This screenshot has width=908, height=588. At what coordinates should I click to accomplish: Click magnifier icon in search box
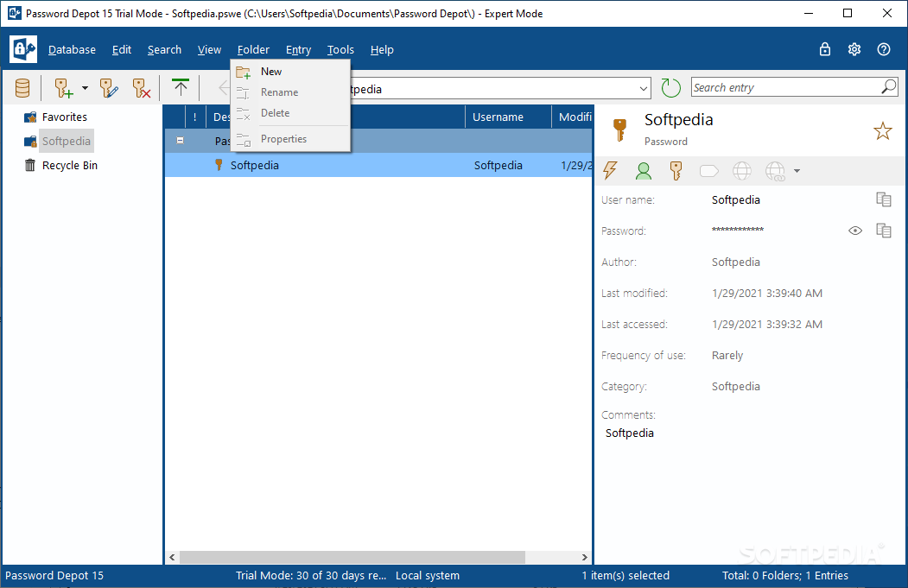888,87
